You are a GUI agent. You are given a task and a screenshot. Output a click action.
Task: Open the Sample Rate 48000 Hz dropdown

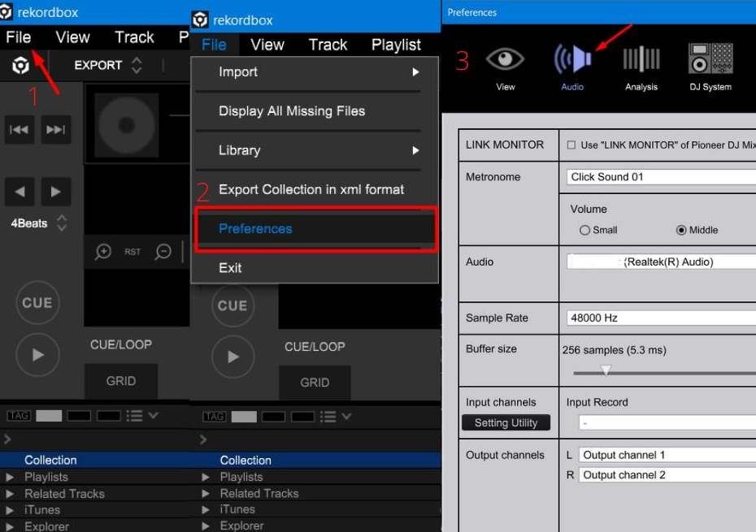pyautogui.click(x=661, y=318)
